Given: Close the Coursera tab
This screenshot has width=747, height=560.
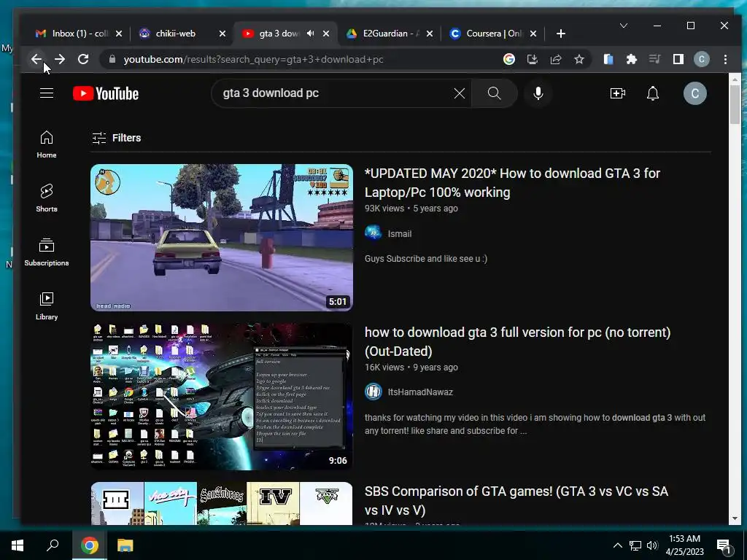Looking at the screenshot, I should 533,34.
